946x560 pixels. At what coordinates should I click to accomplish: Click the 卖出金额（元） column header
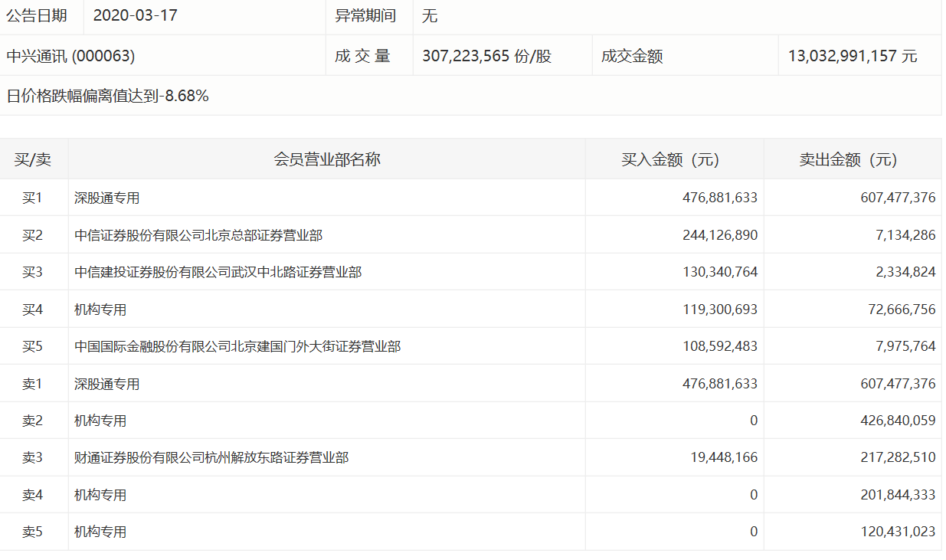click(852, 159)
